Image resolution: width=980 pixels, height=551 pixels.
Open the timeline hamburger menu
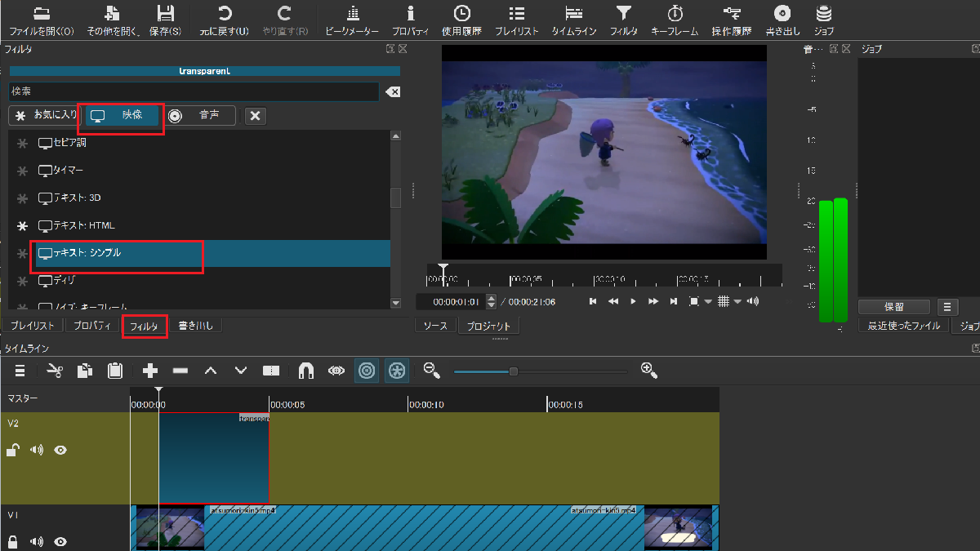[20, 371]
